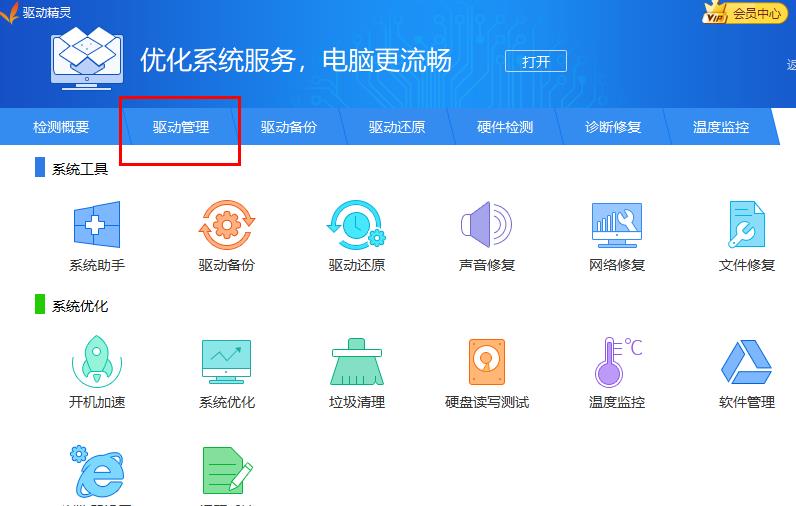Open the 系统优化 monitor chart icon

226,362
